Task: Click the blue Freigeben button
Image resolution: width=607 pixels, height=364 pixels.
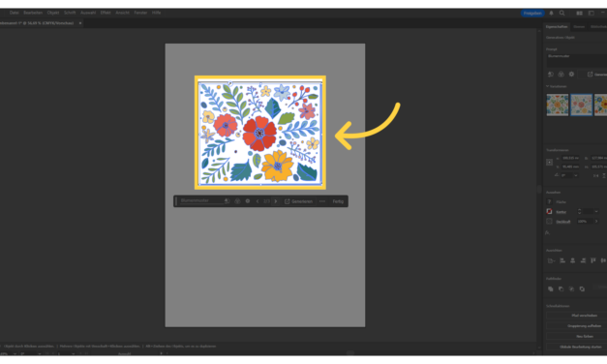Action: point(532,14)
